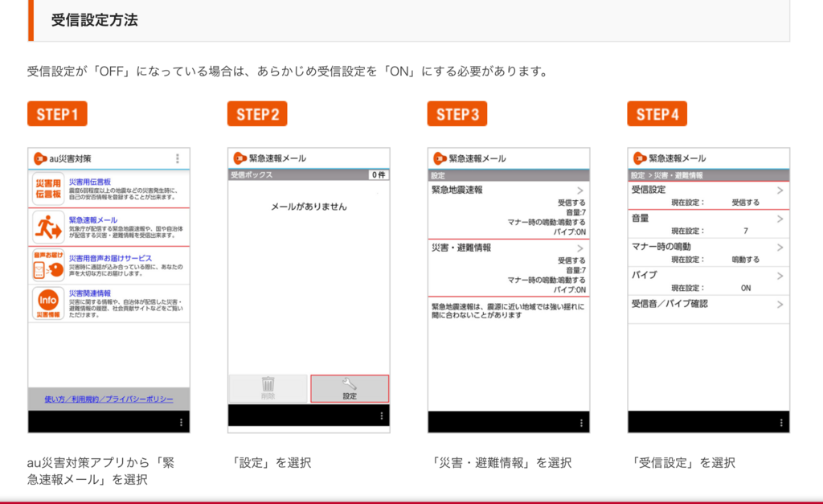823x504 pixels.
Task: Open 使い方／利用規約／プライバシーポリシー link
Action: (x=109, y=399)
